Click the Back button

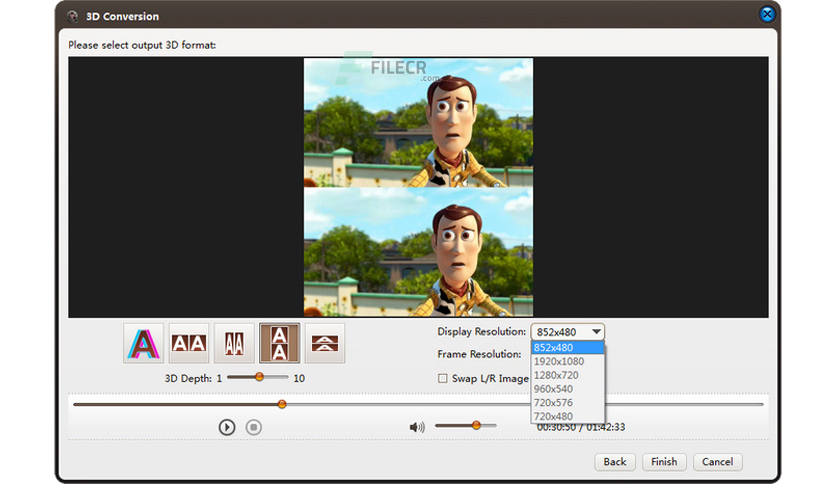point(615,462)
